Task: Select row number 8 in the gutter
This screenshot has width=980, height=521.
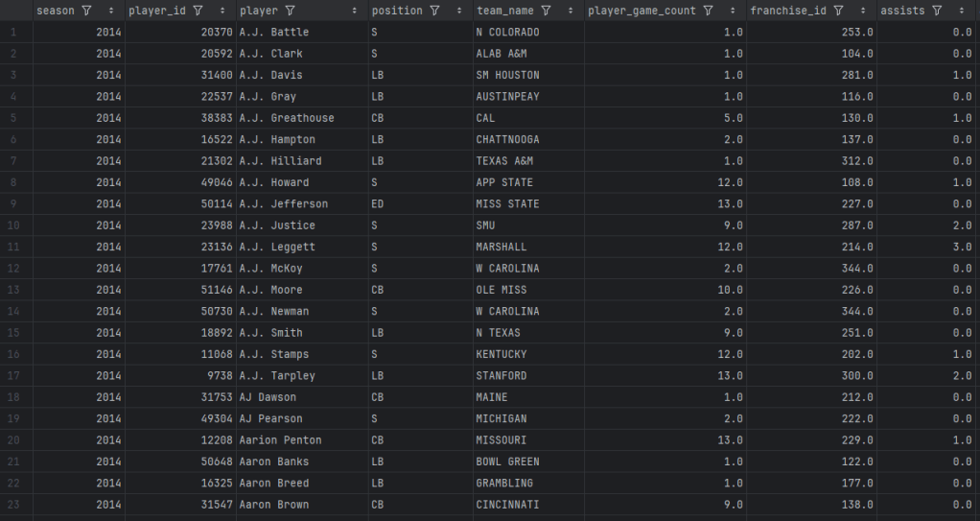Action: coord(13,182)
